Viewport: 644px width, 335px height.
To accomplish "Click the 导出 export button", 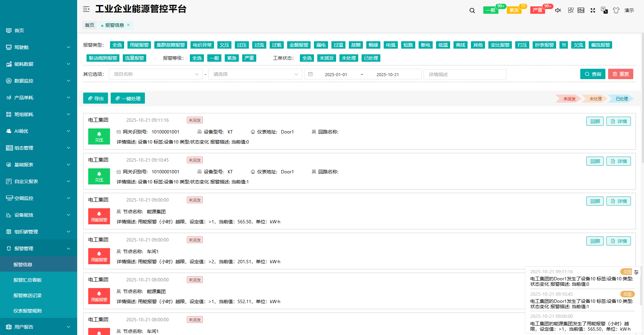I will 96,98.
